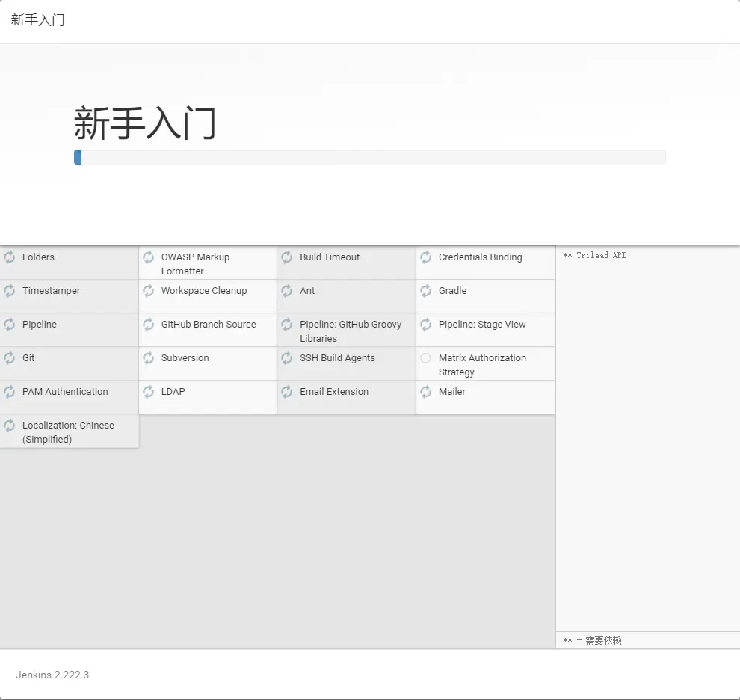Click the sync icon beside SSH Build Agents
The height and width of the screenshot is (700, 740).
286,358
